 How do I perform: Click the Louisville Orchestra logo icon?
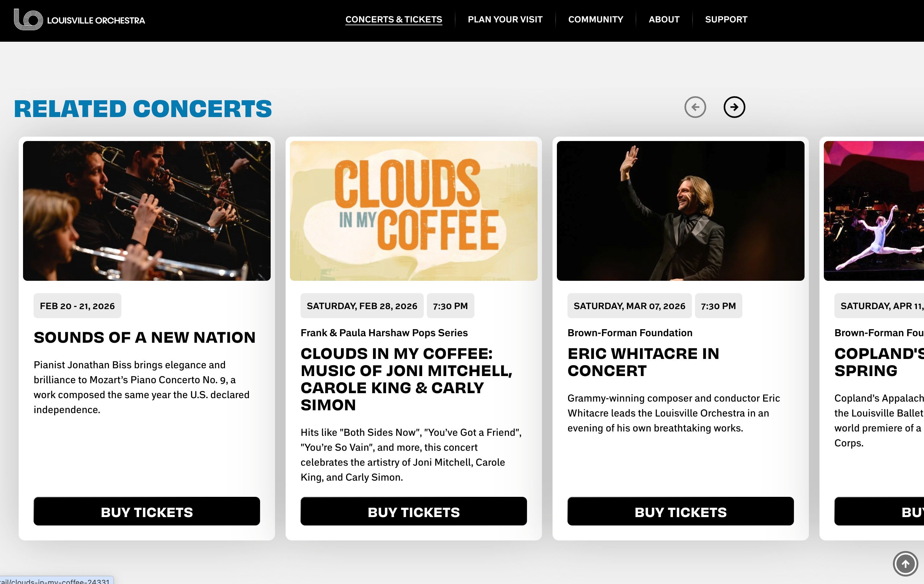coord(28,20)
